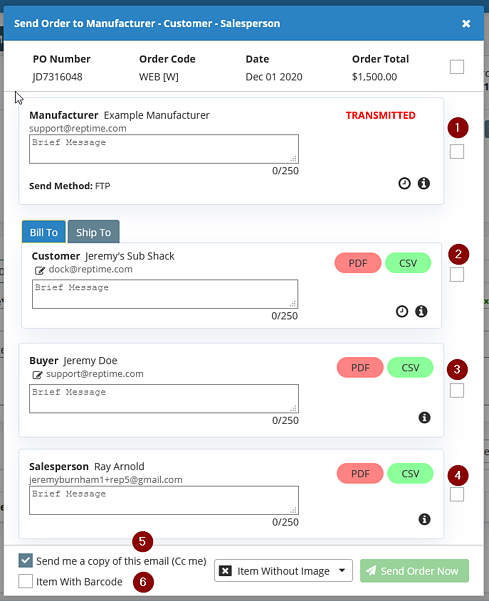Click the Buyer section info icon
This screenshot has width=489, height=601.
(x=424, y=417)
